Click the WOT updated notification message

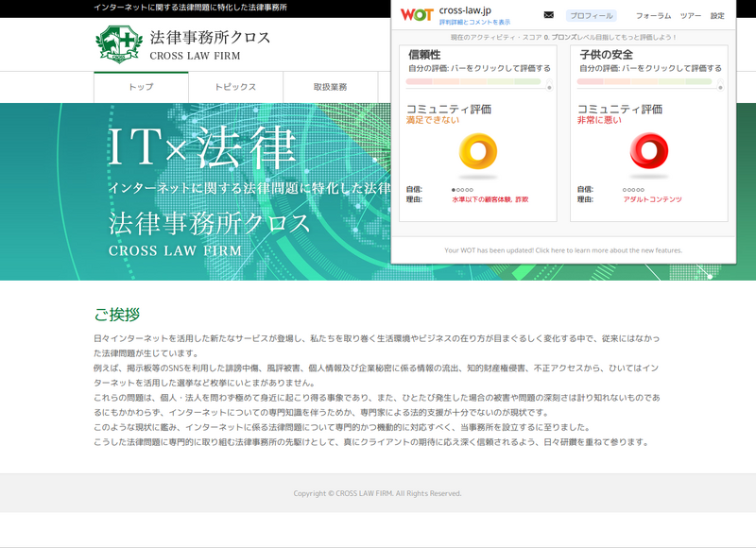click(x=563, y=250)
